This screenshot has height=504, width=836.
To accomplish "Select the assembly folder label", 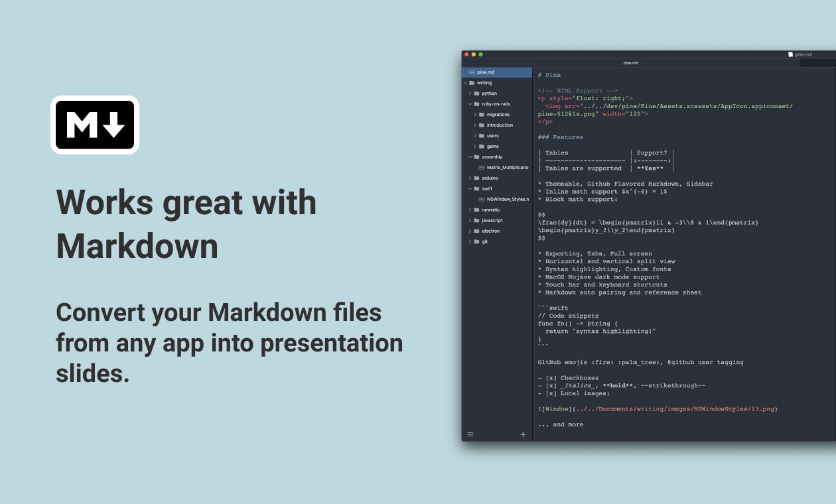I will tap(492, 157).
